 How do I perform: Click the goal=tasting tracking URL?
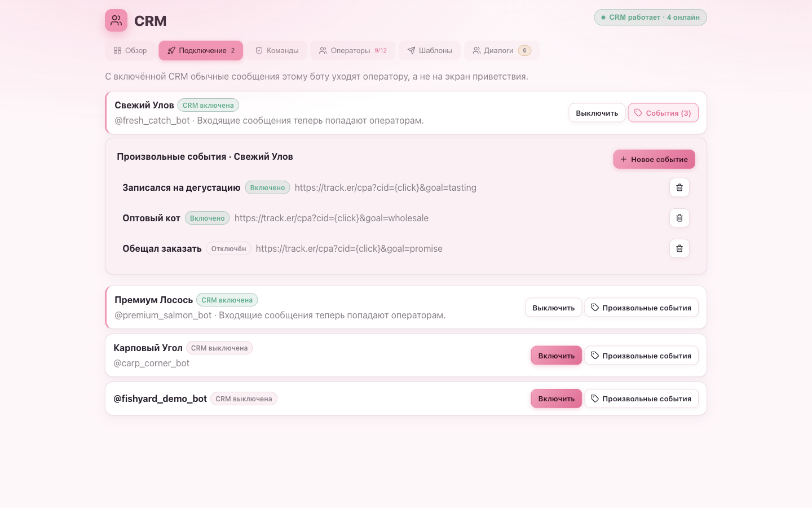[x=386, y=187]
